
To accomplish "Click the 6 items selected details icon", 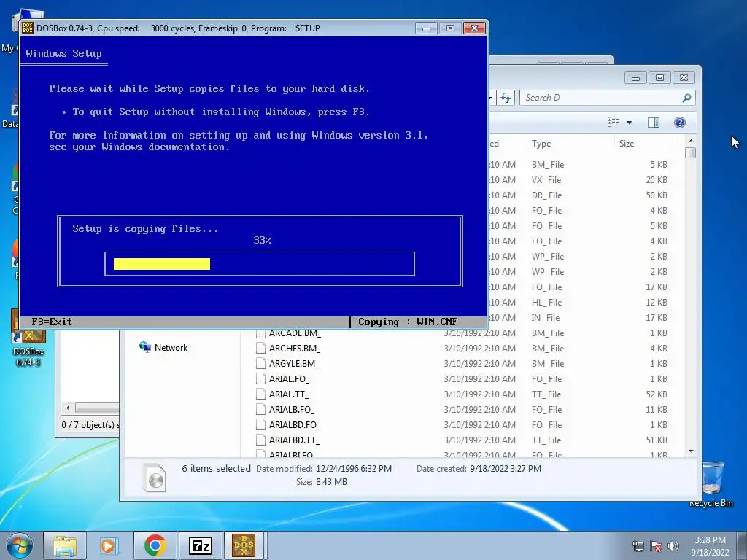I will (155, 477).
